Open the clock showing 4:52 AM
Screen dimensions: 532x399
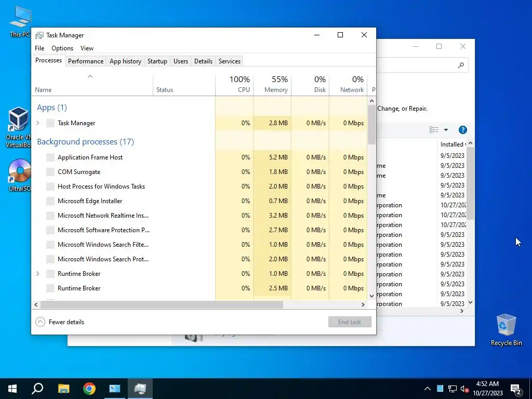(x=487, y=389)
